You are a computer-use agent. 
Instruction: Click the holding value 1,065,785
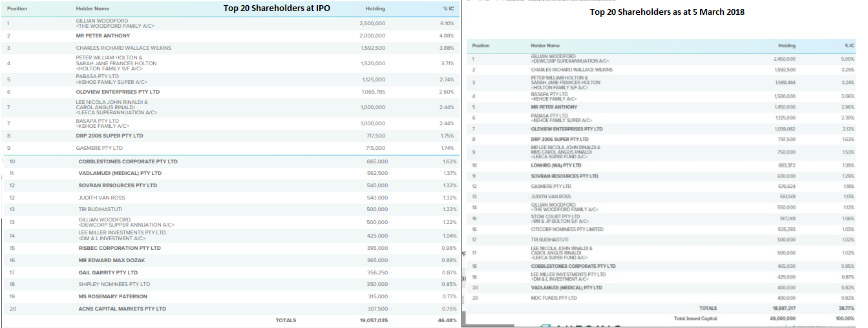coord(372,92)
